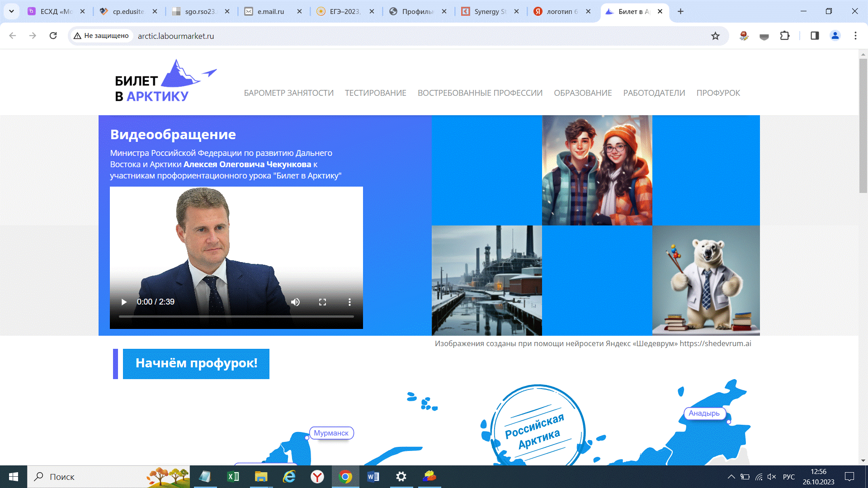The image size is (868, 488).
Task: Reload the current page
Action: click(53, 36)
